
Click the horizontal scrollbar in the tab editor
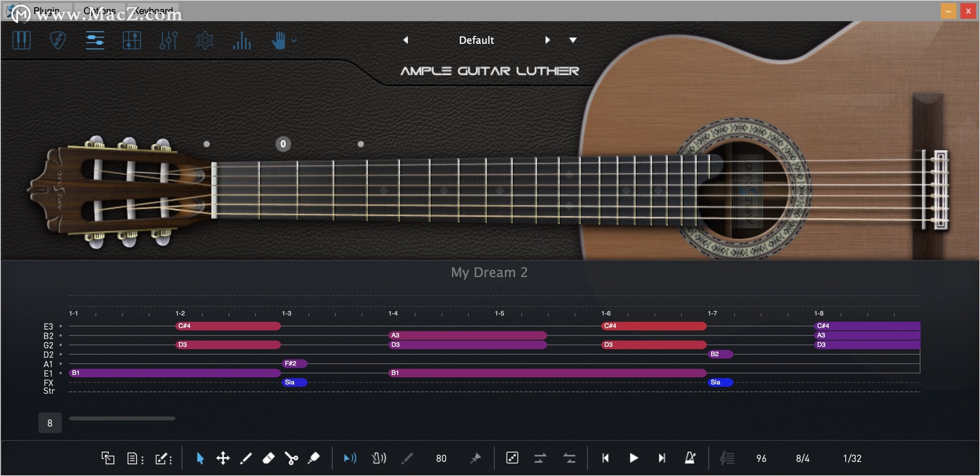point(122,418)
